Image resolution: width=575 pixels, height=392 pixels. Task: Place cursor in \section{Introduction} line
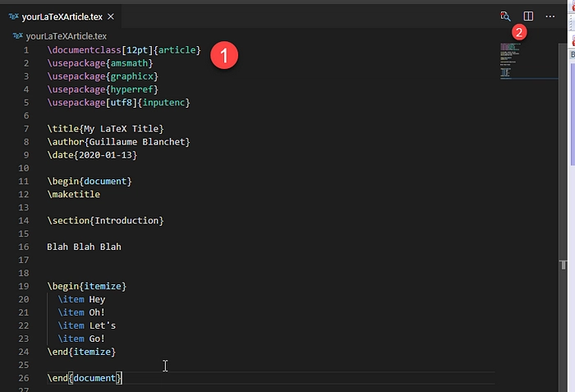[x=105, y=220]
